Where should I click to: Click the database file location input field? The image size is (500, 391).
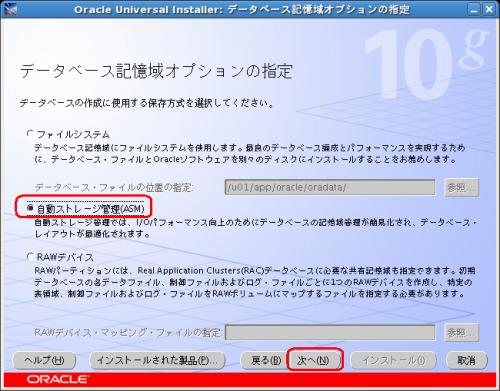[x=330, y=187]
